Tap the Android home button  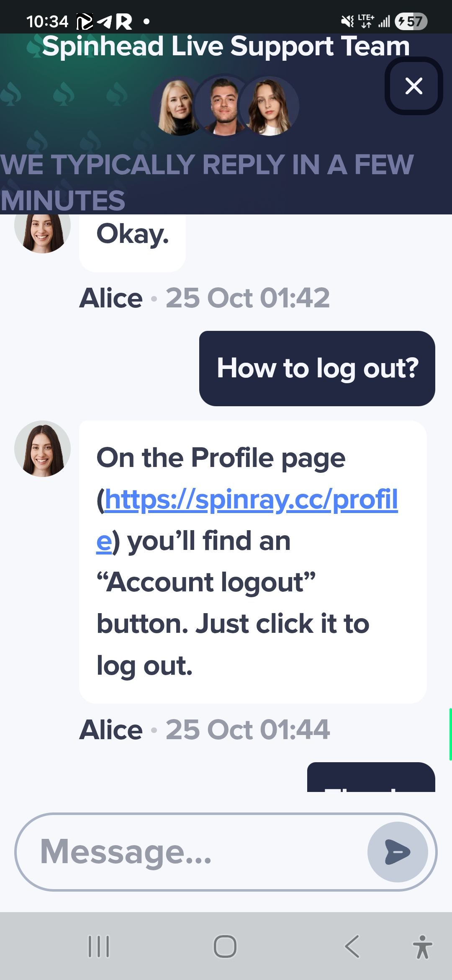[x=225, y=946]
